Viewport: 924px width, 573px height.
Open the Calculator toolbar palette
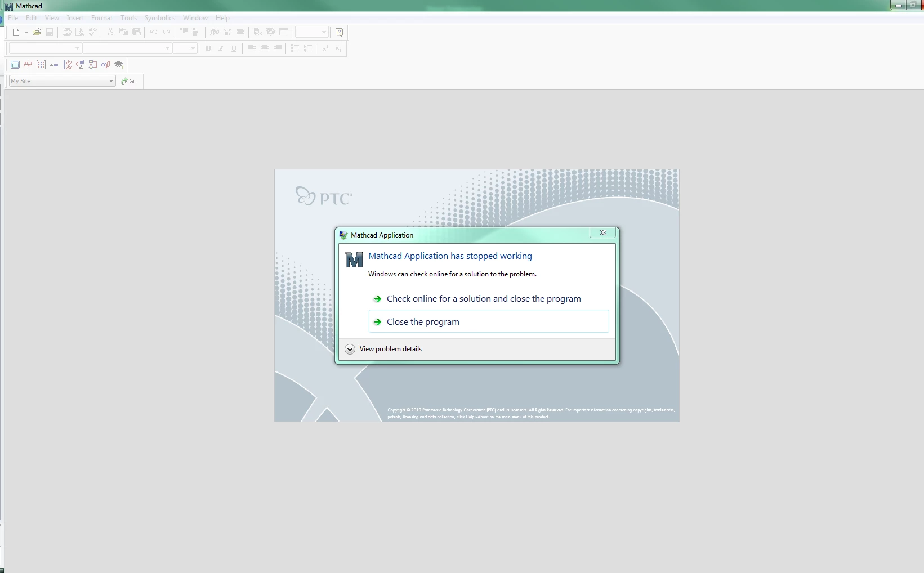pyautogui.click(x=15, y=65)
